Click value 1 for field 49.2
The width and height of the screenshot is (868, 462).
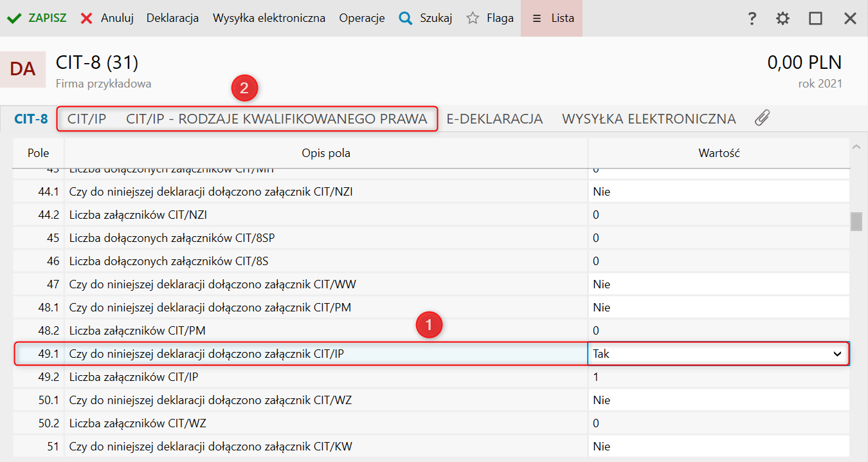(x=719, y=377)
